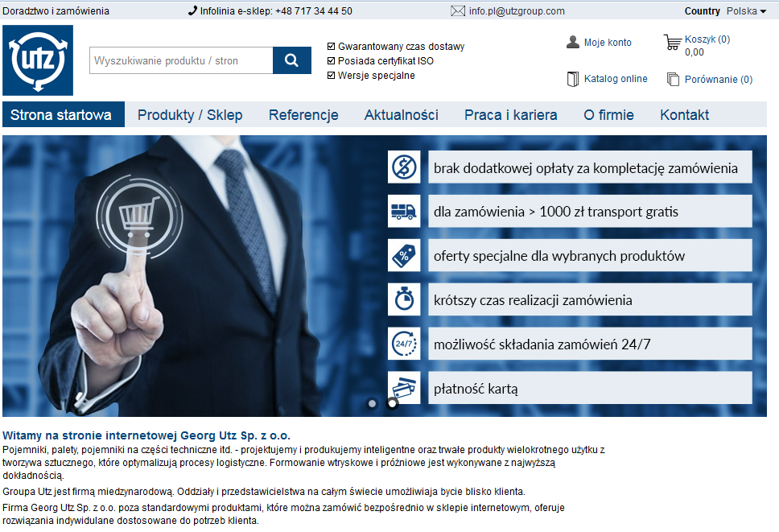Toggle the Wersje specjalne checkbox

[x=332, y=76]
